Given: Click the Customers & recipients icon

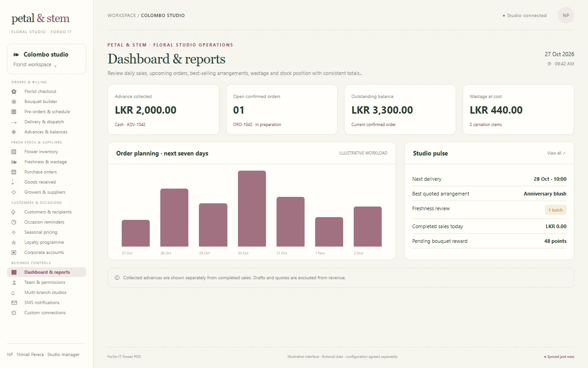Looking at the screenshot, I should point(14,212).
